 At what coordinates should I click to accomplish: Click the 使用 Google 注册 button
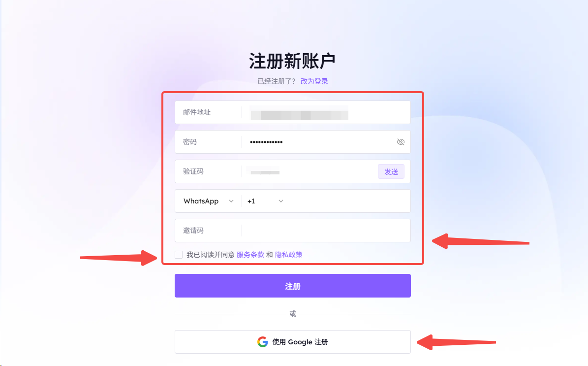(x=292, y=342)
